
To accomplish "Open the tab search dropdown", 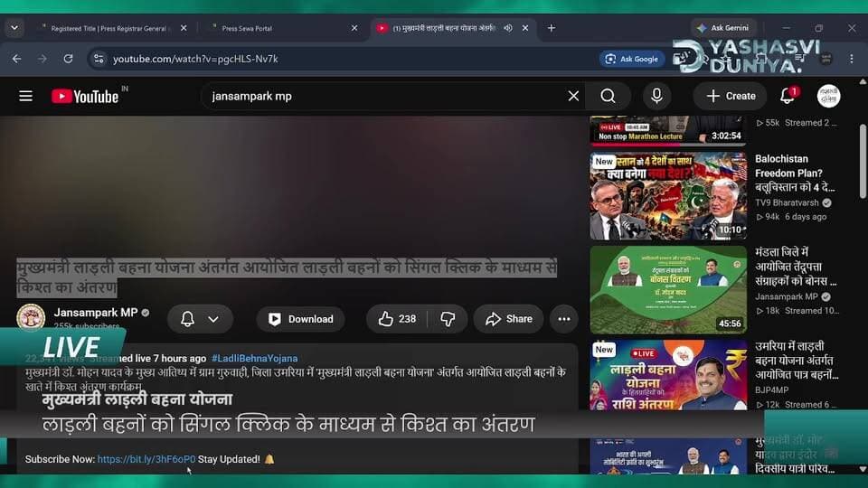I will click(14, 28).
